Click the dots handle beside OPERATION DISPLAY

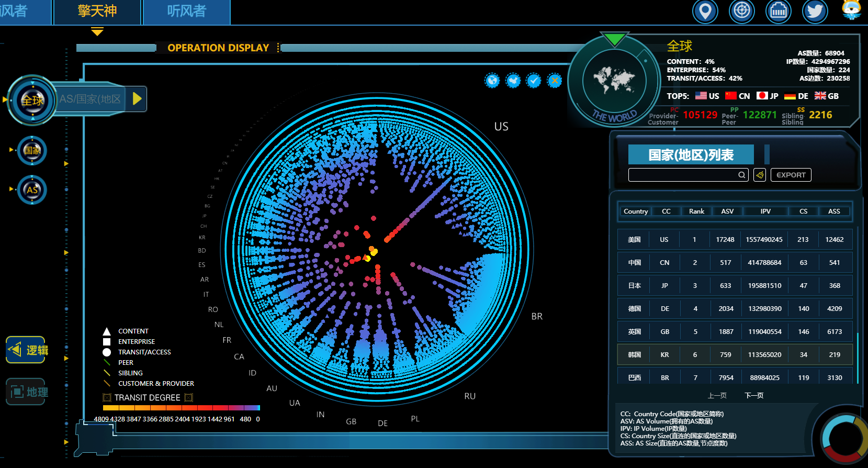[x=278, y=48]
